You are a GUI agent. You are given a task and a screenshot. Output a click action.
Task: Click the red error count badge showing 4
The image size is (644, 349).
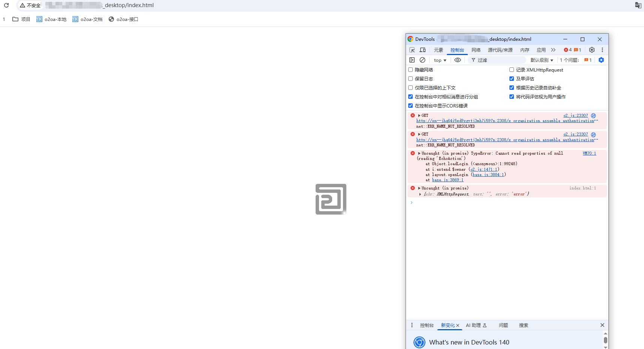click(x=568, y=50)
